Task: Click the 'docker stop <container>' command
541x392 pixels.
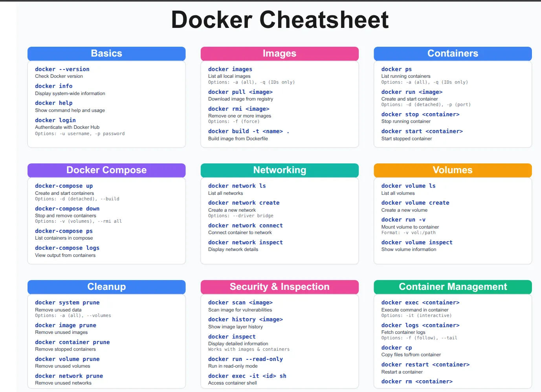Action: [x=420, y=114]
